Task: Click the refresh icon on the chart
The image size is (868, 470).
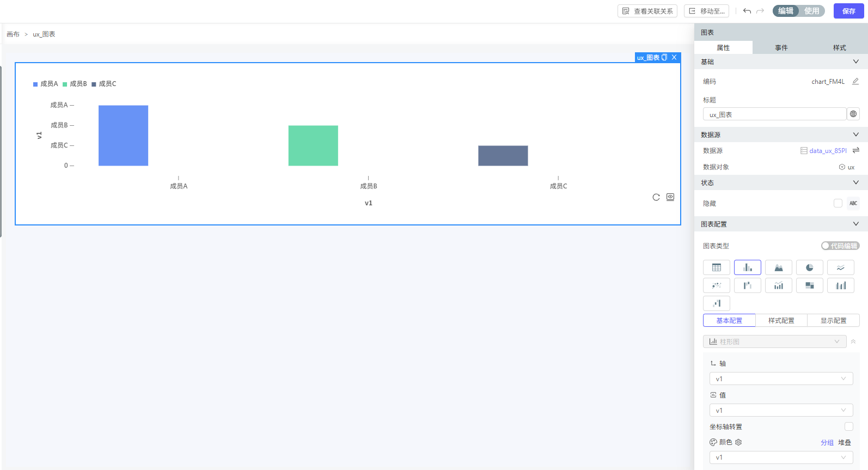Action: 656,197
